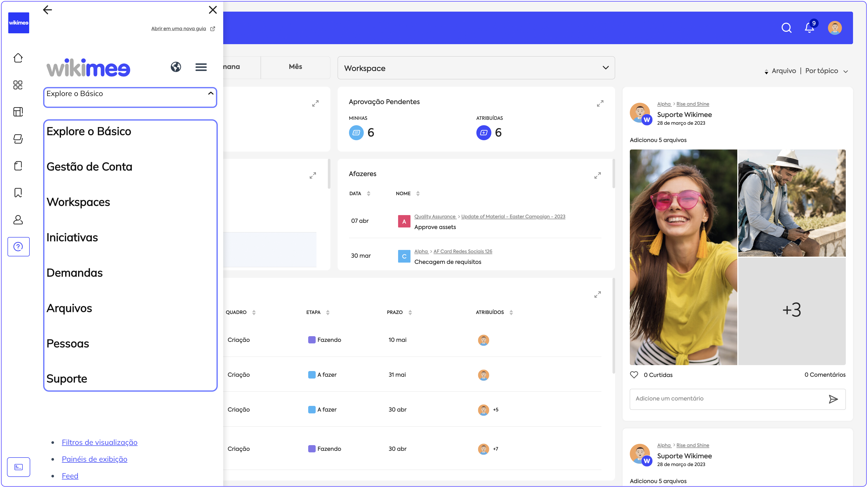Image resolution: width=868 pixels, height=488 pixels.
Task: Open the Workspace dropdown
Action: pyautogui.click(x=476, y=68)
